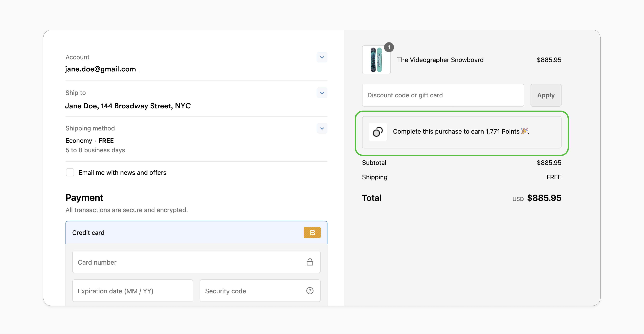Screen dimensions: 644x334
Task: Click the security code help question-mark icon
Action: [x=310, y=291]
